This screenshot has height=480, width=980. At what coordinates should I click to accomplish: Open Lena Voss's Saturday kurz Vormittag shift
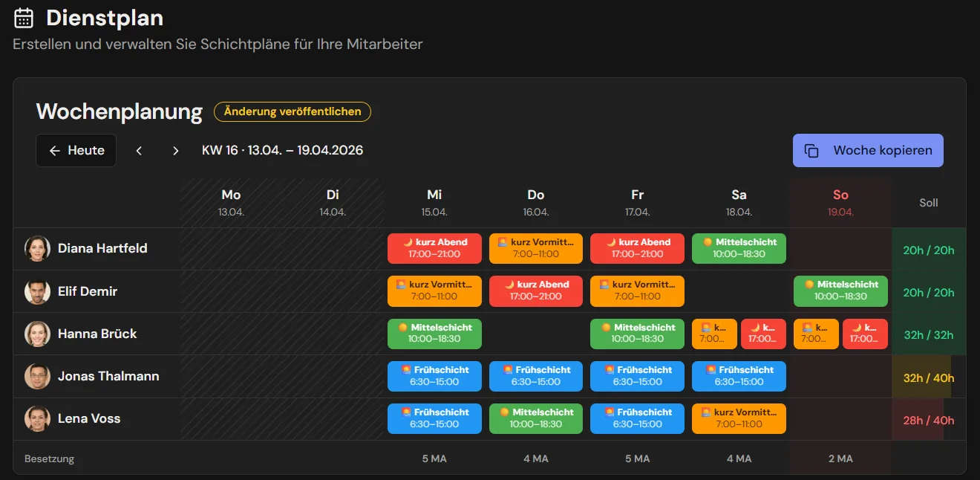(x=739, y=418)
